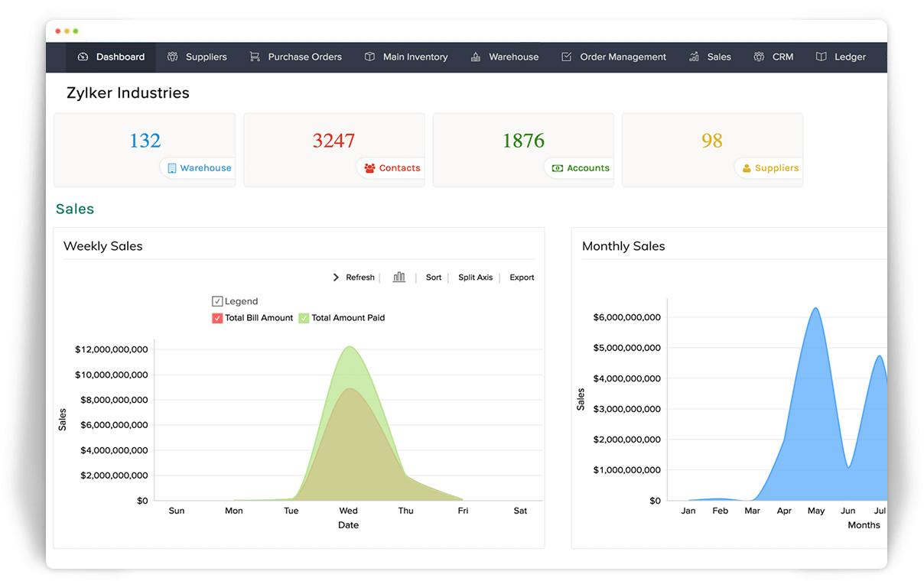The height and width of the screenshot is (581, 924).
Task: Click the Export button
Action: [522, 278]
